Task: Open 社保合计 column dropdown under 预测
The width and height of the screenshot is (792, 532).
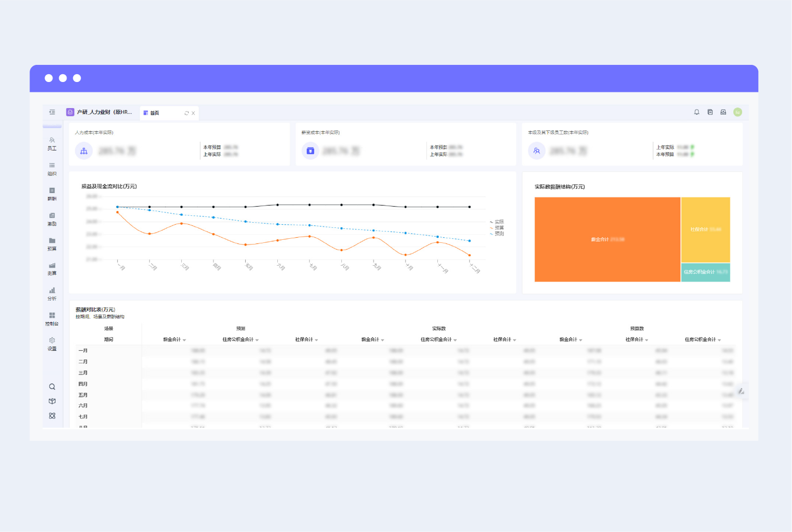Action: (x=316, y=340)
